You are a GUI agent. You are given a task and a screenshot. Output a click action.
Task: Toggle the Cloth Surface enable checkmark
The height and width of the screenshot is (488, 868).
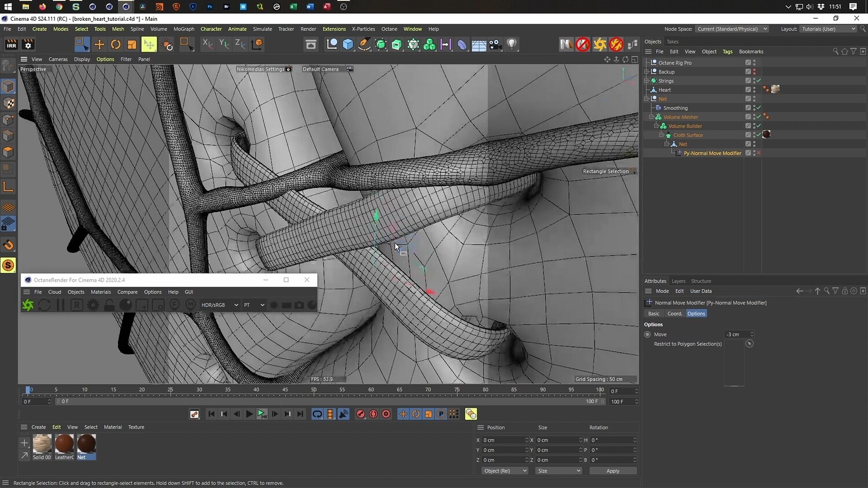758,135
